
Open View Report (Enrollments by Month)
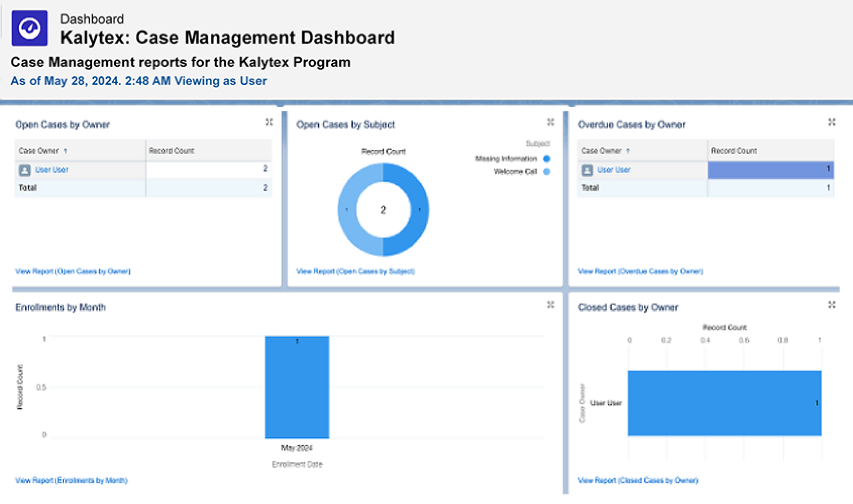pos(71,480)
